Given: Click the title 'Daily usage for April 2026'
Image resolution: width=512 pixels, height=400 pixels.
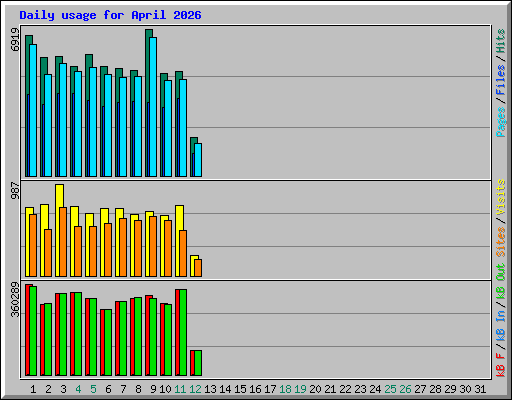Looking at the screenshot, I should (110, 15).
